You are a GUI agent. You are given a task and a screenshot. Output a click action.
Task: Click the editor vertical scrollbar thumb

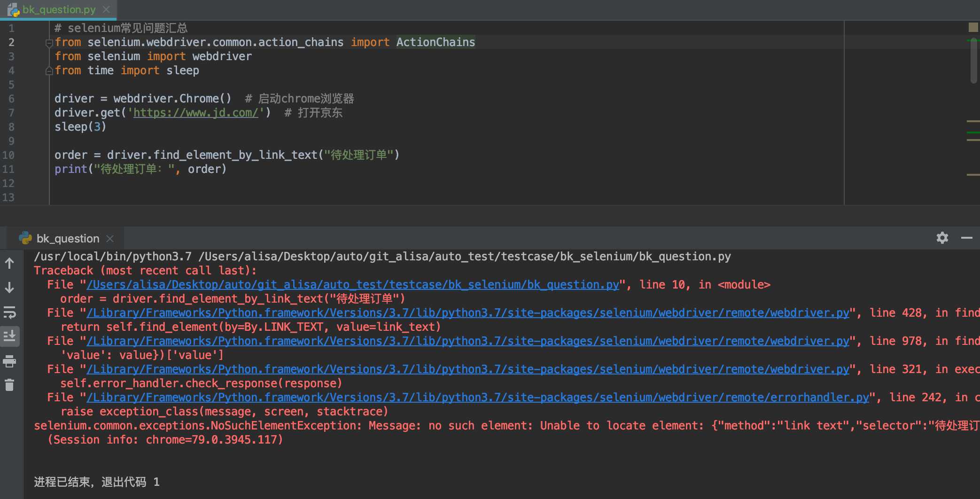[x=974, y=61]
